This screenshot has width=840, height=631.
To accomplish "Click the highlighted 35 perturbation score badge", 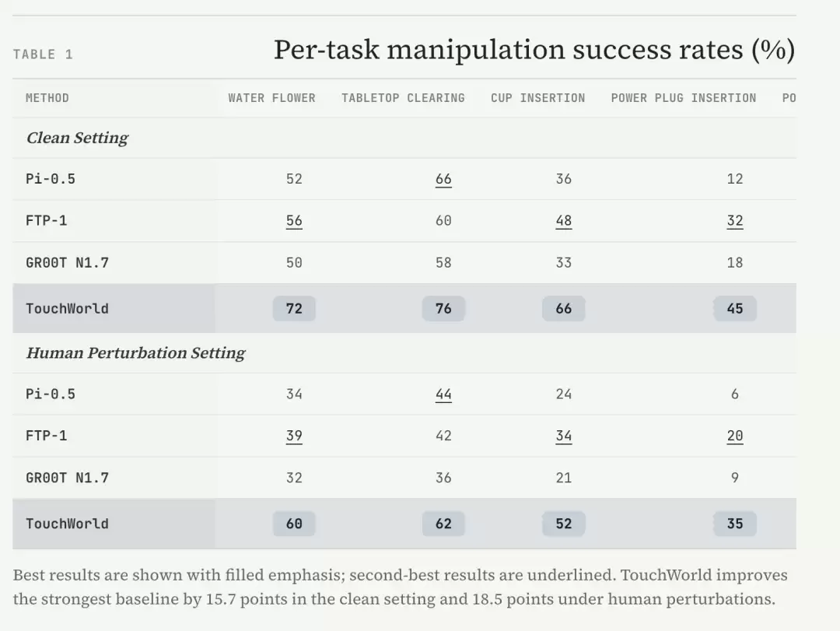I will (x=735, y=524).
